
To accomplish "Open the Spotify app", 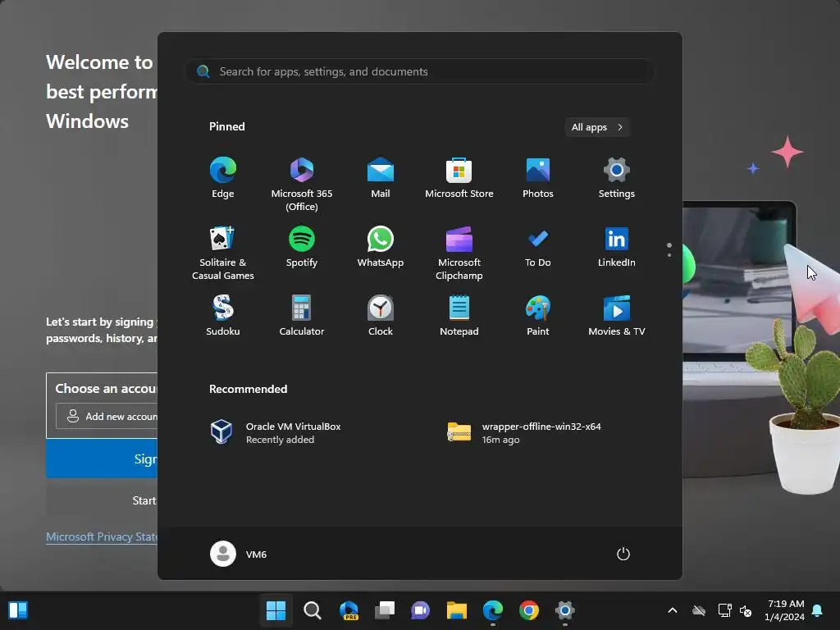I will [x=302, y=247].
